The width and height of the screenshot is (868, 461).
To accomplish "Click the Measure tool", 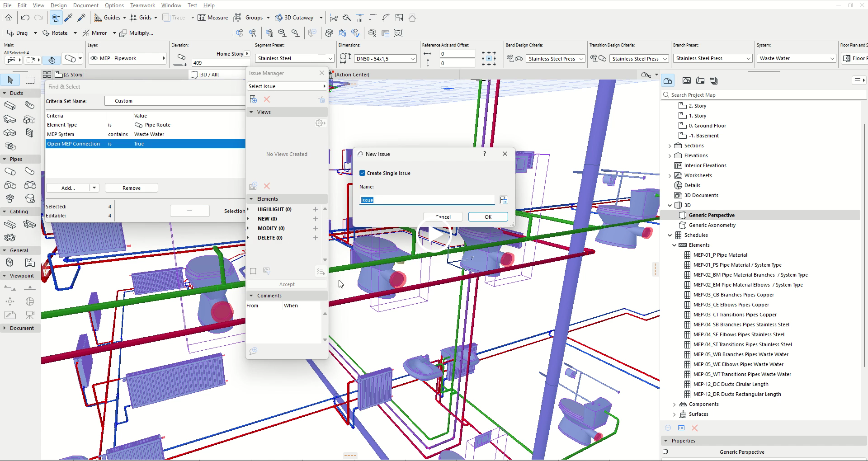I will 212,18.
